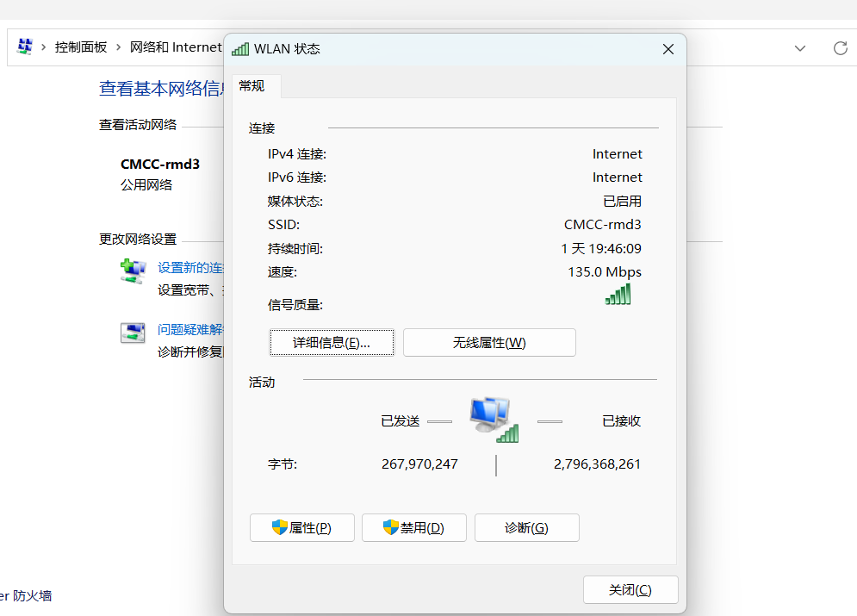The image size is (857, 616).
Task: Select the 常规 tab
Action: 252,86
